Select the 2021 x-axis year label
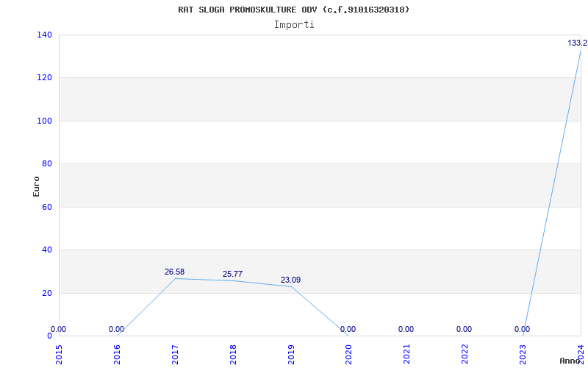Screen dimensions: 588x368 click(407, 354)
